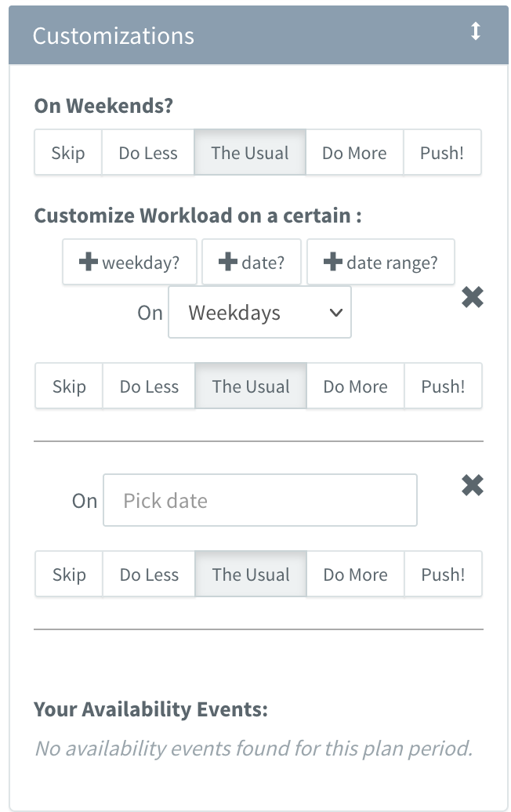This screenshot has height=812, width=511.
Task: Open the Weekdays dropdown
Action: point(259,312)
